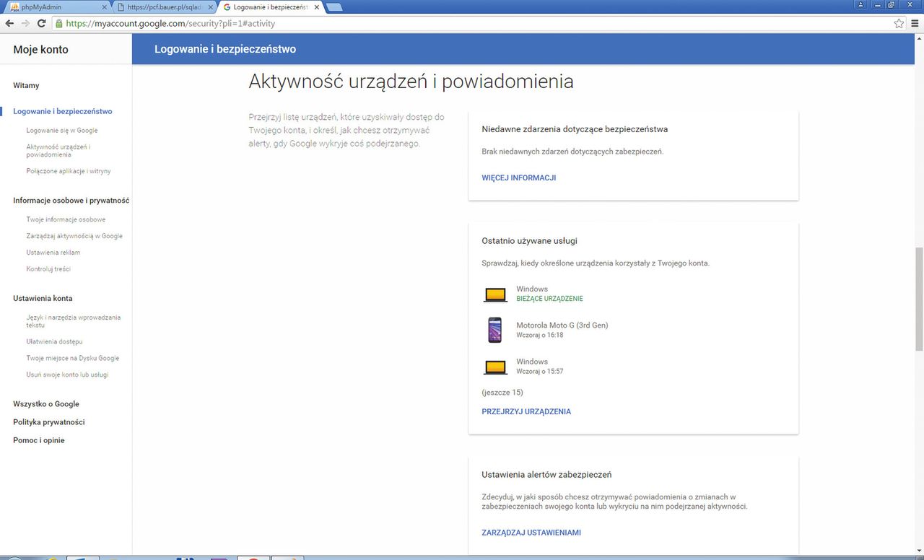The width and height of the screenshot is (924, 560).
Task: Open Ustawienia reklam
Action: (53, 253)
